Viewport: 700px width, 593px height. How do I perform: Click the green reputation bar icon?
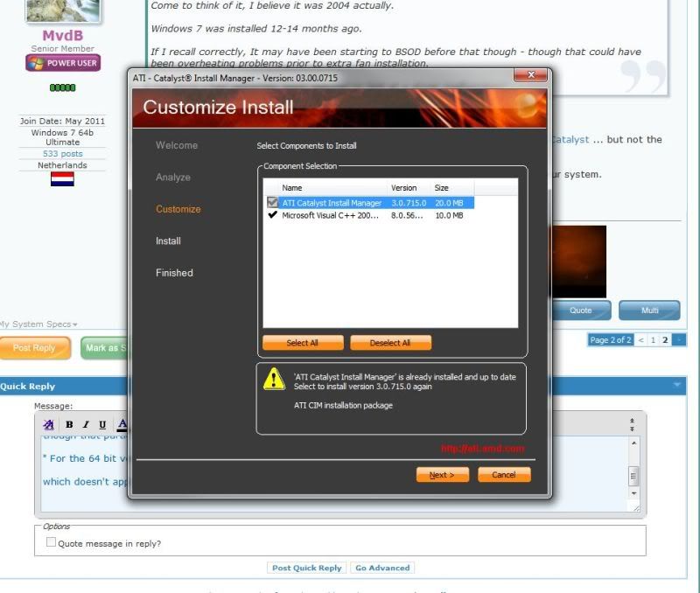[x=62, y=87]
